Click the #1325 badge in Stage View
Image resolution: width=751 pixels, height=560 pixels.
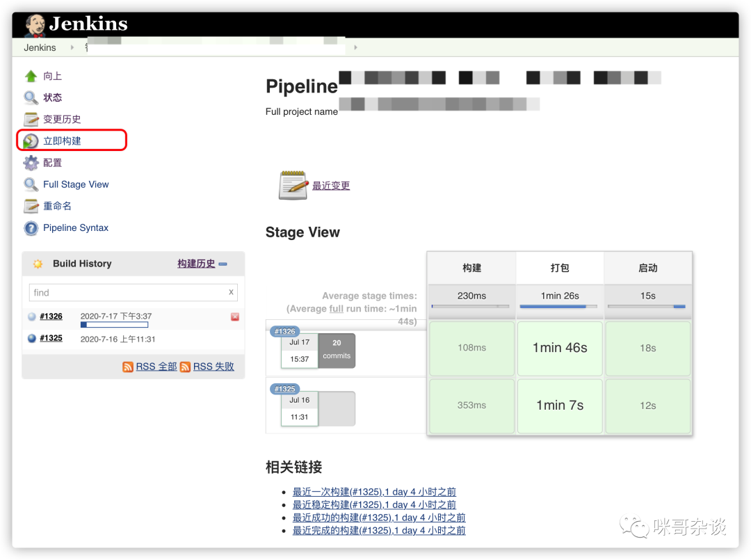pos(285,388)
